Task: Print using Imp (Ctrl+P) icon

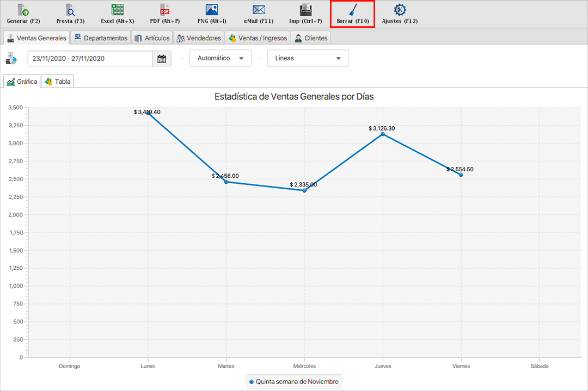Action: [x=305, y=10]
